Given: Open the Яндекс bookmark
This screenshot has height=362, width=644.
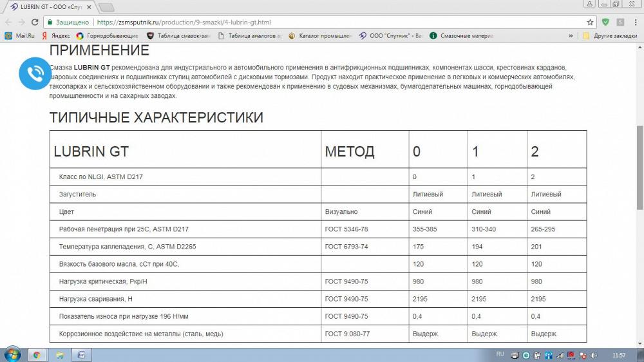Looking at the screenshot, I should [56, 36].
